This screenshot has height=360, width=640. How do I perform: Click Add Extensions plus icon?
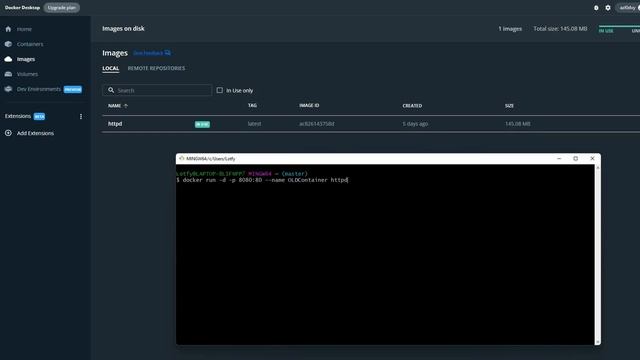click(x=8, y=133)
